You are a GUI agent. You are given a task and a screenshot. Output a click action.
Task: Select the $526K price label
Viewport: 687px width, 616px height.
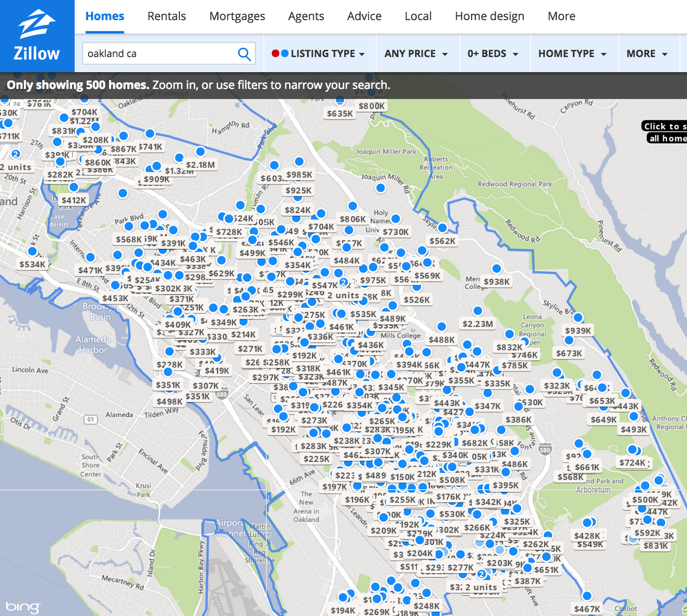[416, 300]
